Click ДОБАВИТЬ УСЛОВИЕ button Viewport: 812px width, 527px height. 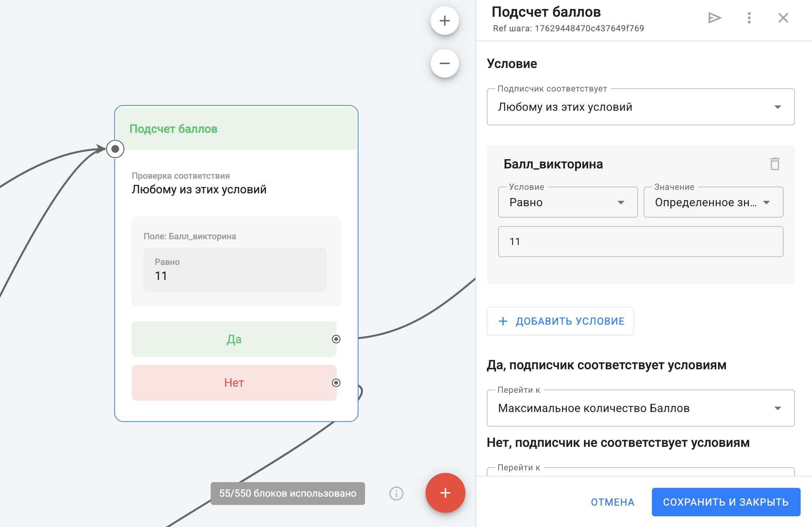click(560, 321)
